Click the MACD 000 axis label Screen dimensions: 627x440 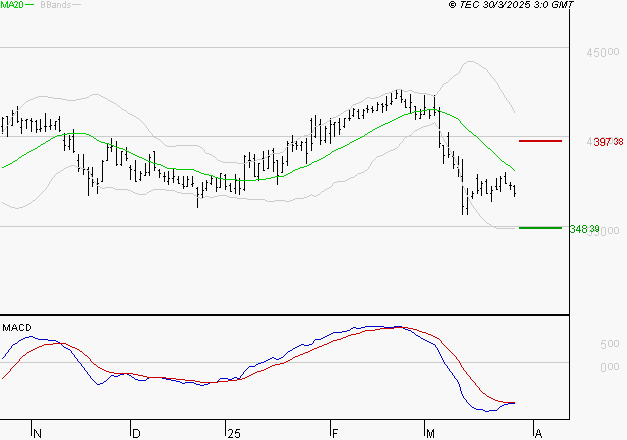609,367
